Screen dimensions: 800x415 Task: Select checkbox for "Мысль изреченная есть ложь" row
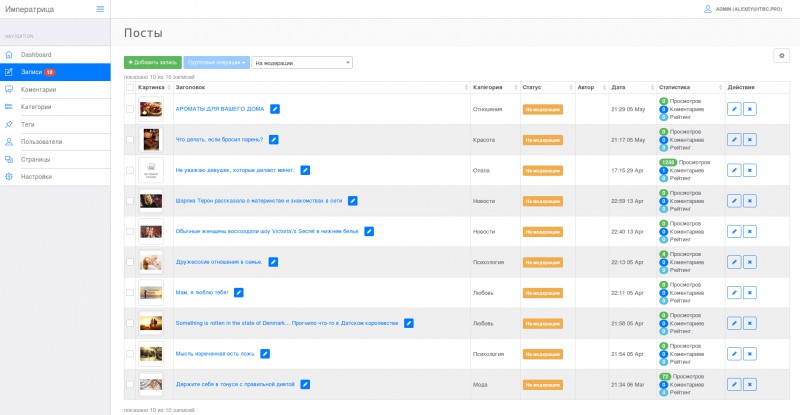129,354
